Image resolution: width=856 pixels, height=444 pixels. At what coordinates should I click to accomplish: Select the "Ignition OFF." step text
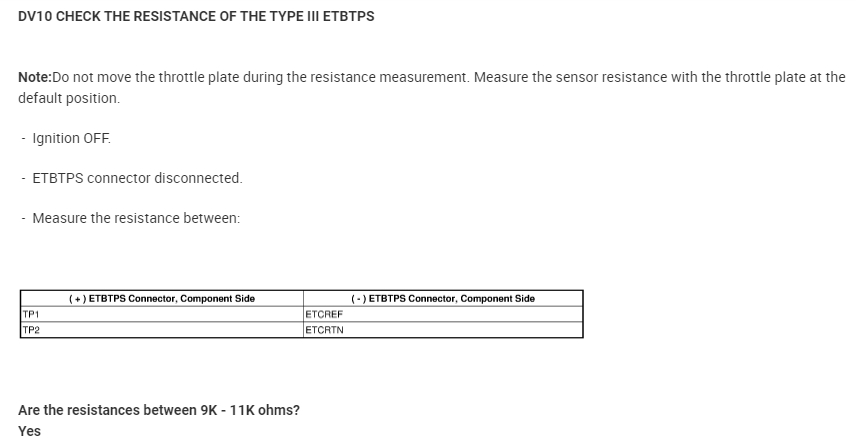pyautogui.click(x=72, y=138)
